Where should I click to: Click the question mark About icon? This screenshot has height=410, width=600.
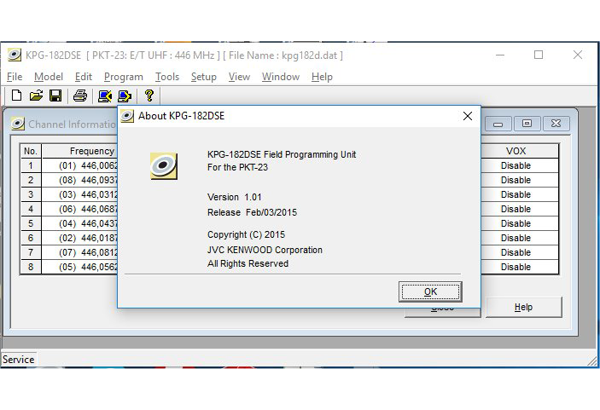pos(150,96)
